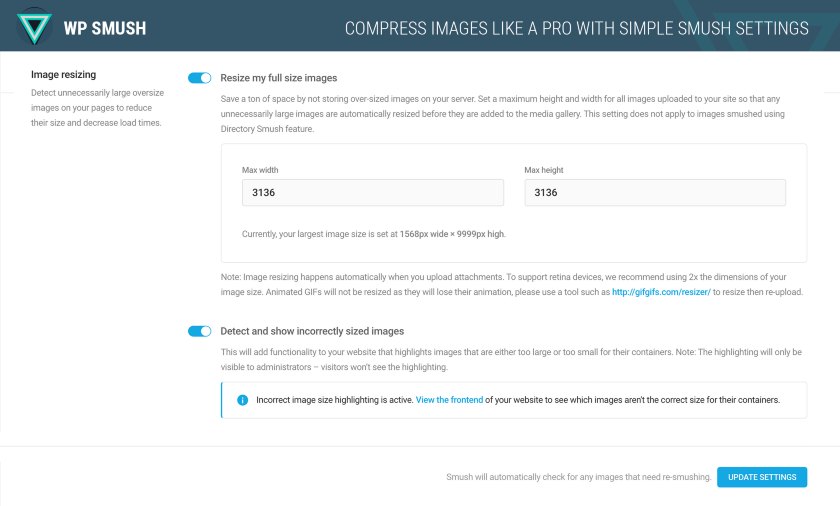The image size is (840, 506).
Task: Click the Max width input field
Action: (373, 193)
